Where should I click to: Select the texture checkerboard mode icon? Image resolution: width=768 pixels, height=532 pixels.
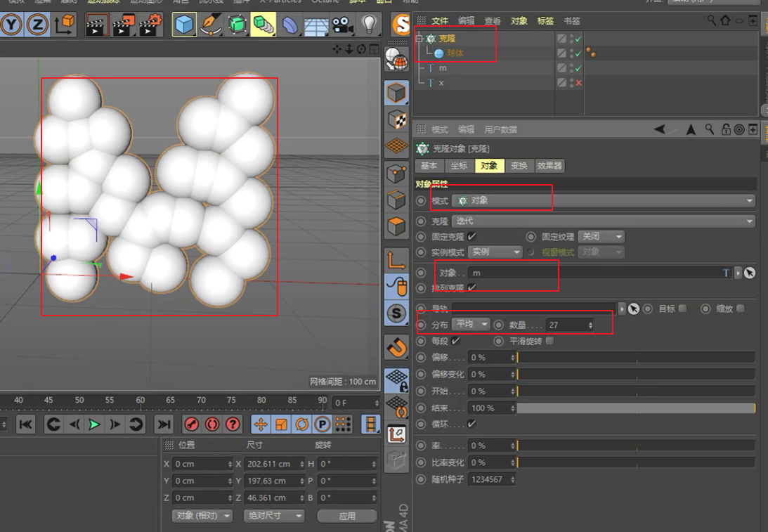[397, 119]
